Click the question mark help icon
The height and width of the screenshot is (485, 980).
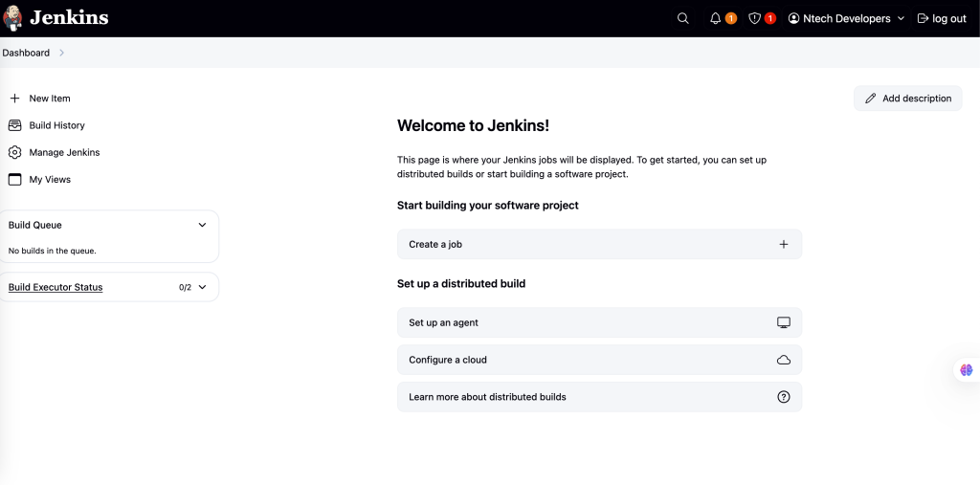coord(784,397)
